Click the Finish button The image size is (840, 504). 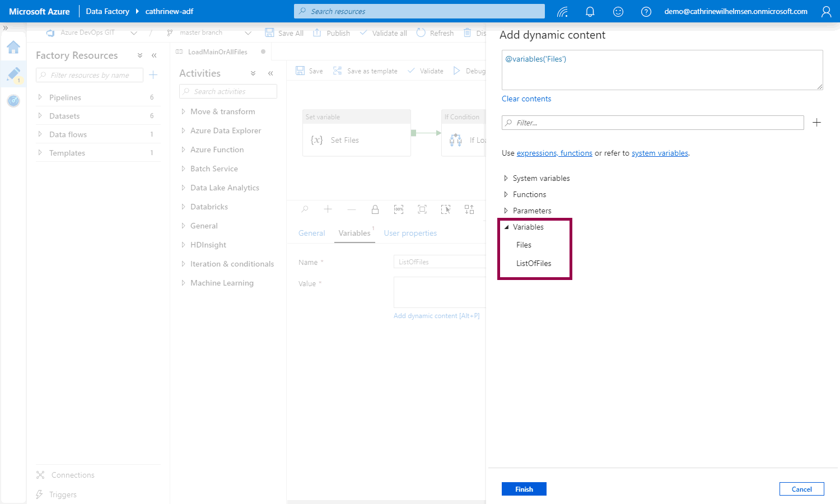pos(524,489)
